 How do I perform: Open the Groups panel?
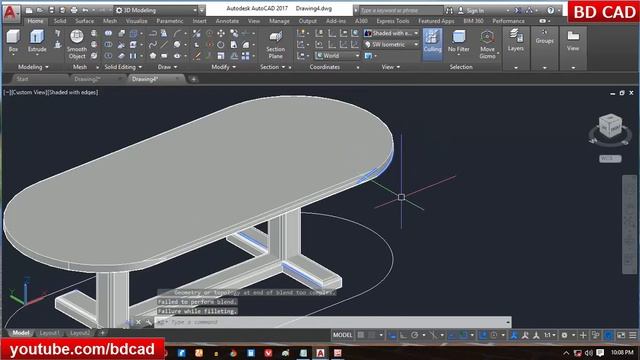click(544, 37)
